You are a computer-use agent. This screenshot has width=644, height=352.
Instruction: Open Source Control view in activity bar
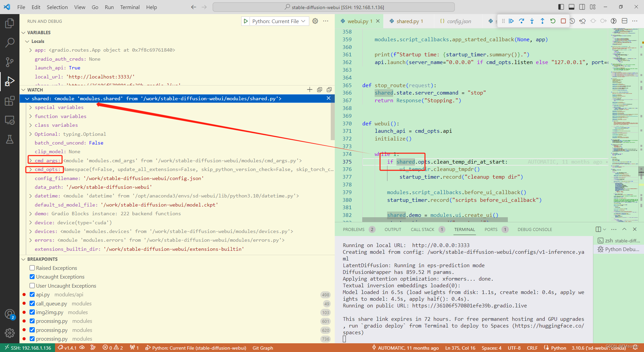(x=10, y=62)
